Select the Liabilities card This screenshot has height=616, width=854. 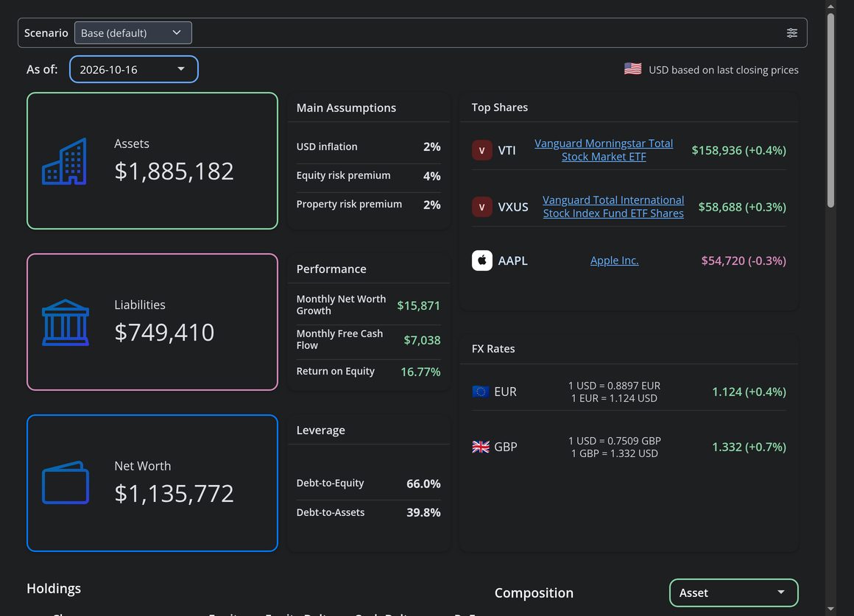[152, 322]
